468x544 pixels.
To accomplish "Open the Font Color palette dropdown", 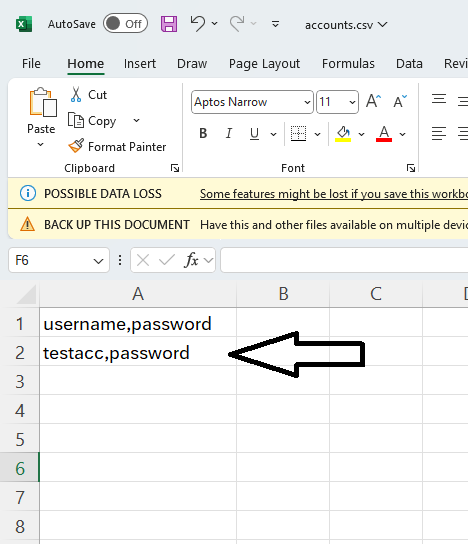I will 402,134.
